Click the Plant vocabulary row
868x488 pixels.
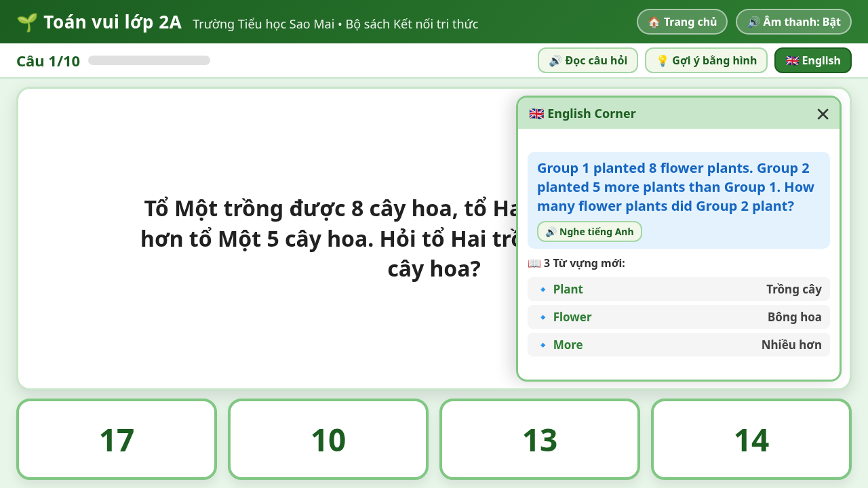pos(679,289)
